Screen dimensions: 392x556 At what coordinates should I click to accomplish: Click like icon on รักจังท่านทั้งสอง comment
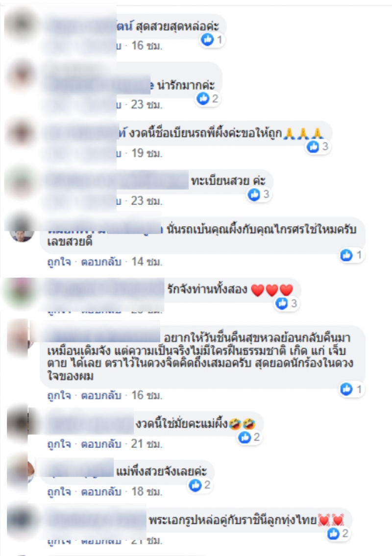pos(282,303)
